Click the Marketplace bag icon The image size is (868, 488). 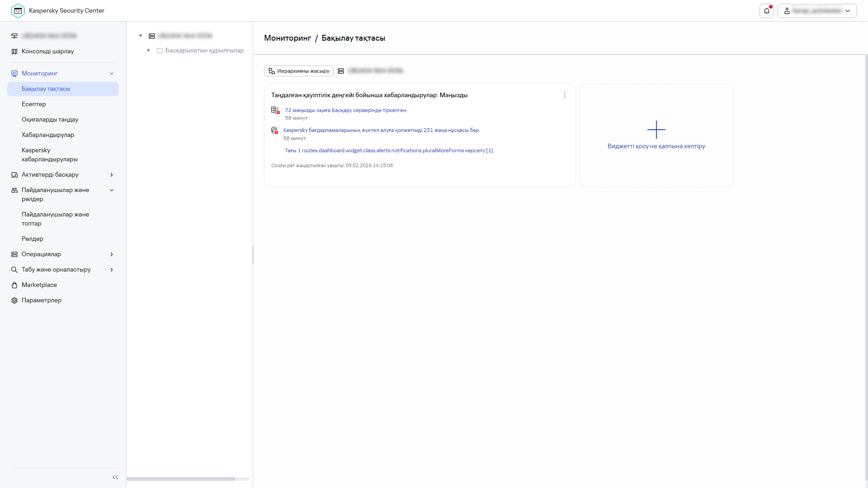pyautogui.click(x=14, y=285)
